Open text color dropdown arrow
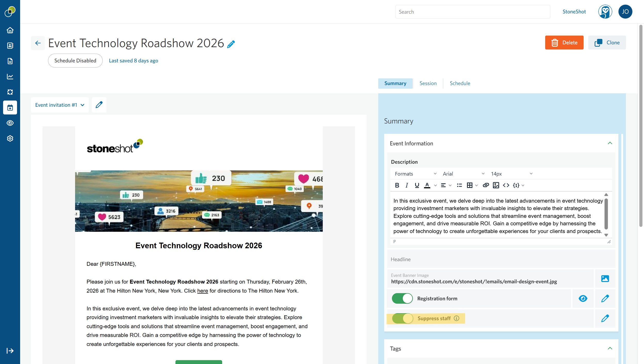644x364 pixels. tap(436, 185)
